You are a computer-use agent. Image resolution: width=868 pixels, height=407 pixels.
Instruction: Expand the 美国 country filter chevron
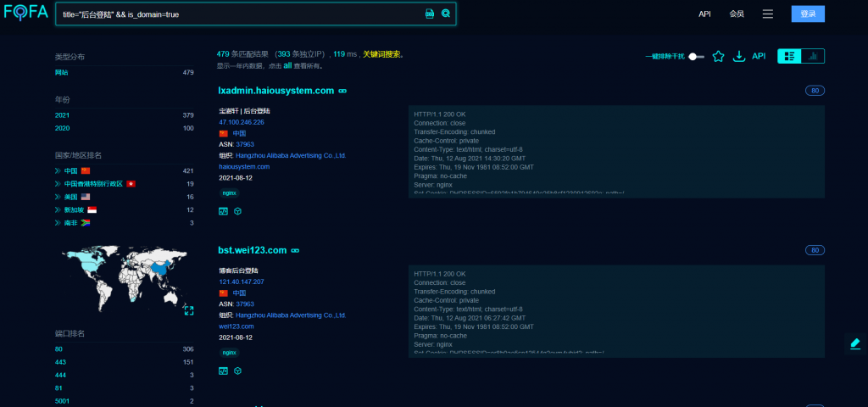(58, 197)
